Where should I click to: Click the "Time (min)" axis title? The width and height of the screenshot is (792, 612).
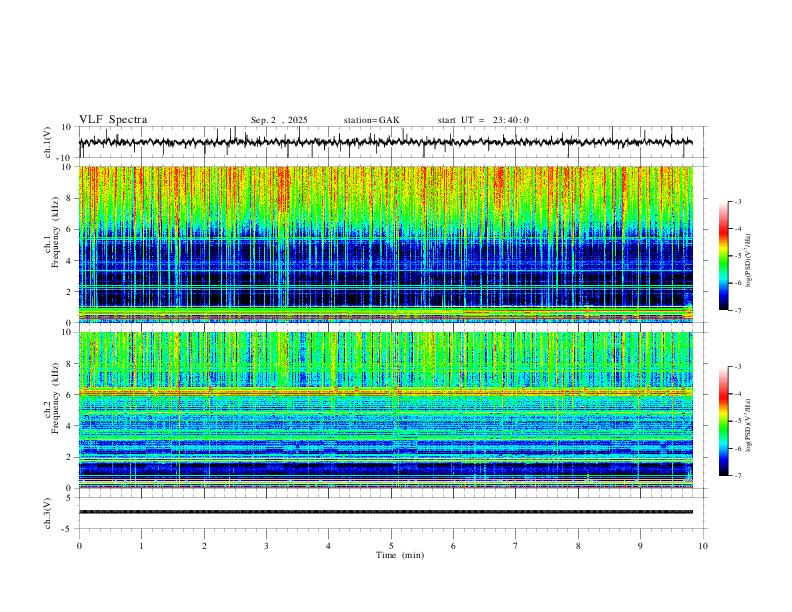400,555
